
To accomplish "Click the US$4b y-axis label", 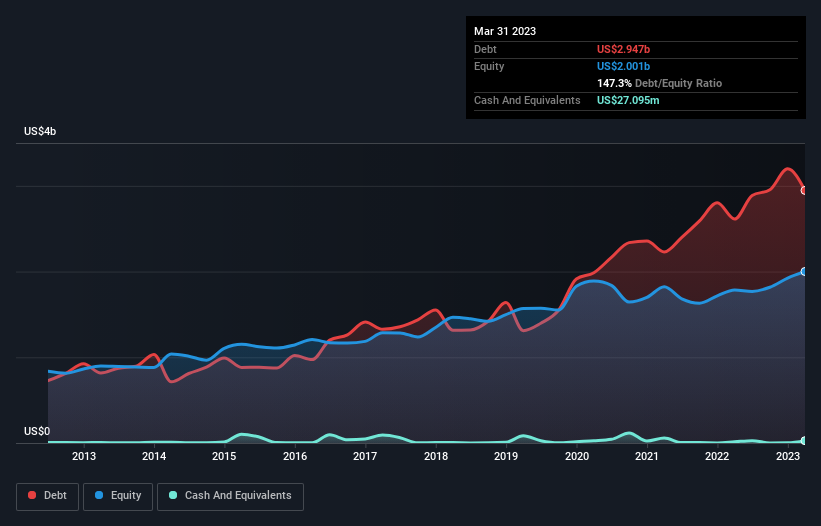I will point(40,131).
